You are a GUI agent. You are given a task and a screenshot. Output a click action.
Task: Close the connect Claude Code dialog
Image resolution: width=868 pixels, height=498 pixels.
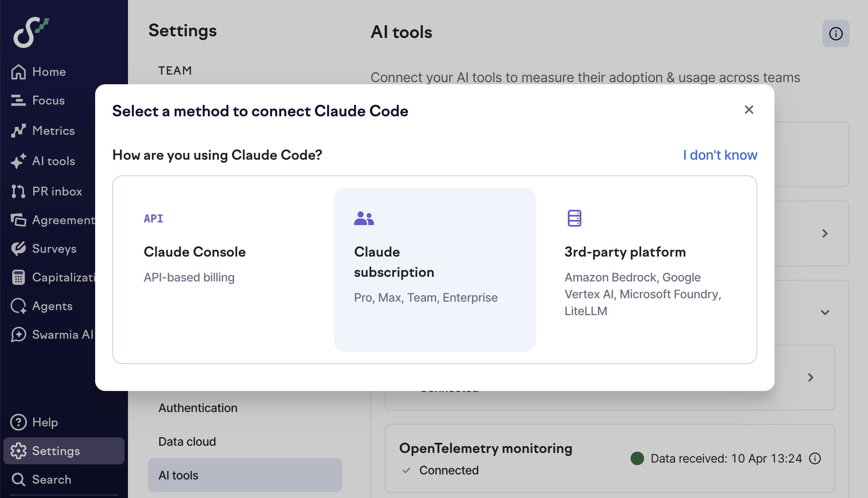click(x=748, y=110)
